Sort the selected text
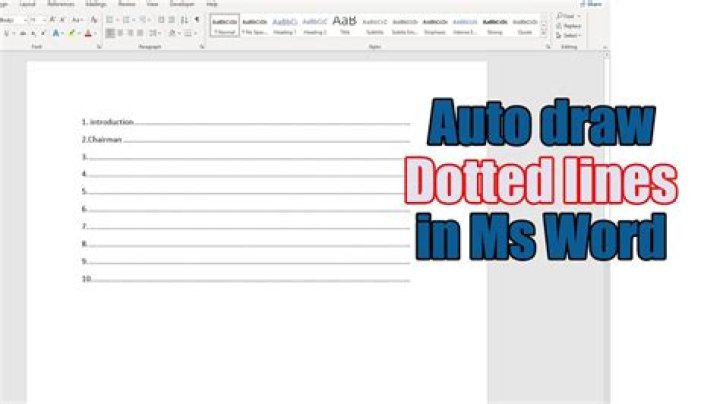The width and height of the screenshot is (720, 404). 184,20
